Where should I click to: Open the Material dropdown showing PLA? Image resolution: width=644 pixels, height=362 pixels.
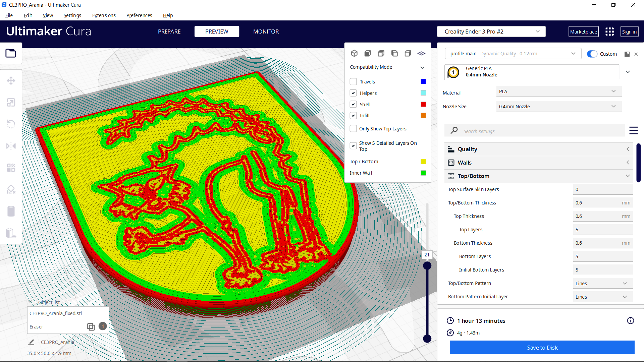point(558,91)
